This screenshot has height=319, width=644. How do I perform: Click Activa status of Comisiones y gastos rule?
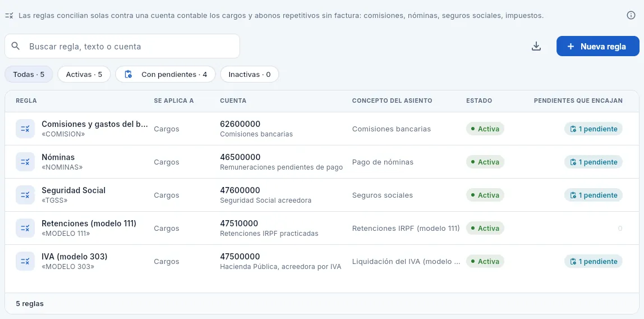[485, 129]
